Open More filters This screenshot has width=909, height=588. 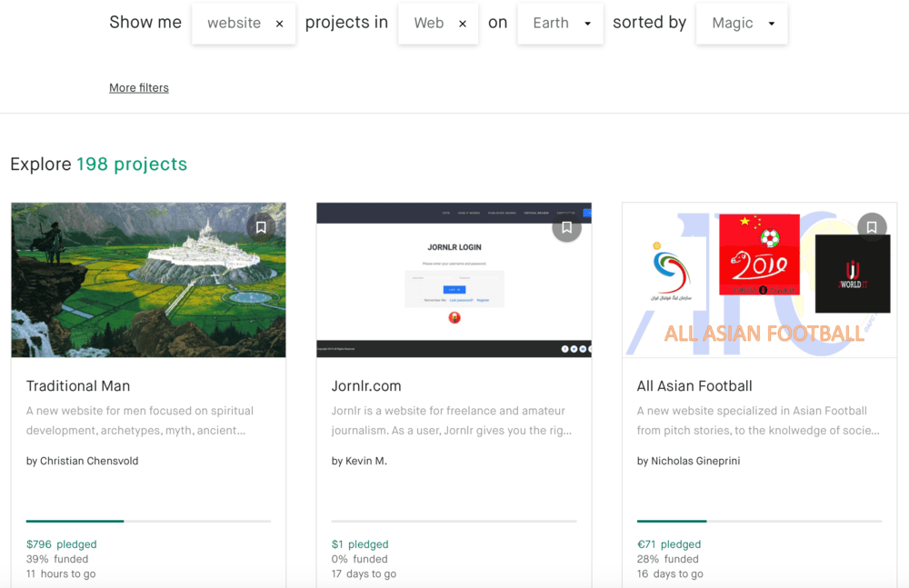138,87
